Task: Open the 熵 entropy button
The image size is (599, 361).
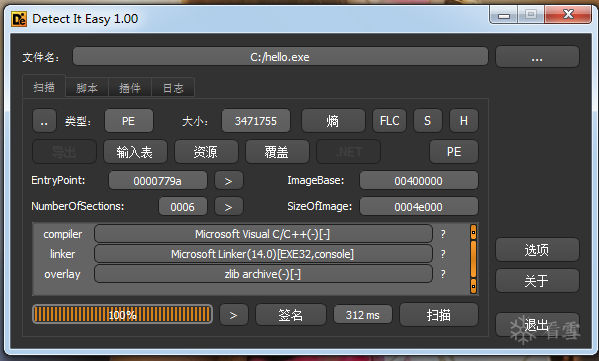Action: 333,121
